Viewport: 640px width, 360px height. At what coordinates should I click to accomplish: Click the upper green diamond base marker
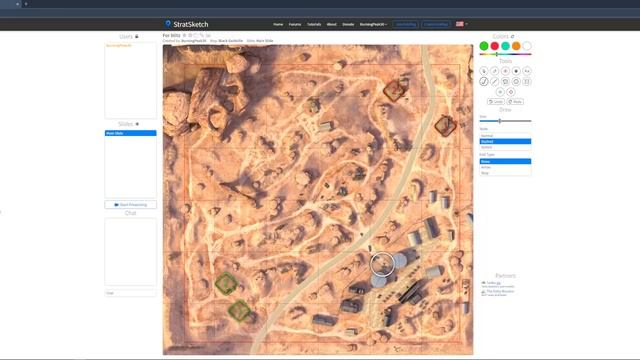pyautogui.click(x=226, y=283)
